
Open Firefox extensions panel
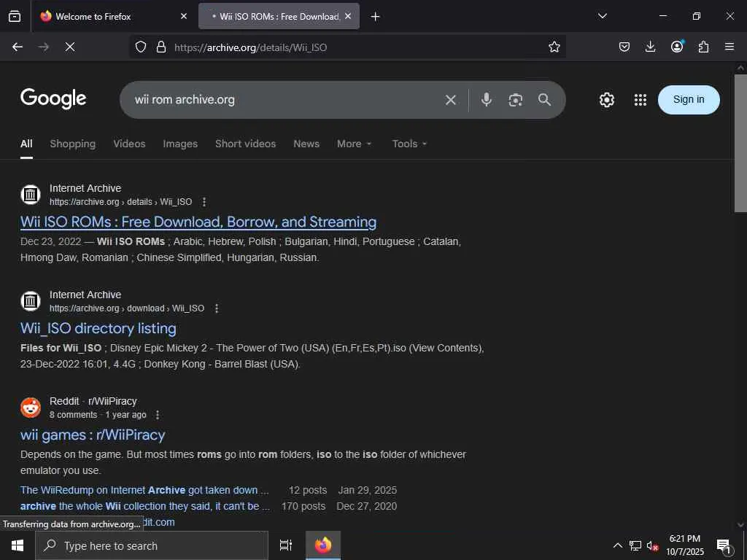[703, 47]
